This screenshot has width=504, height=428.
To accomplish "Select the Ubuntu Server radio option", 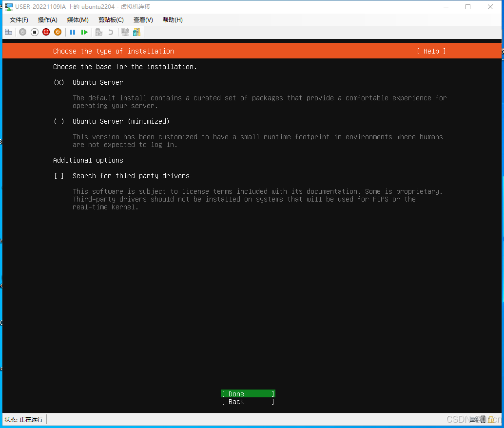I will click(x=59, y=82).
